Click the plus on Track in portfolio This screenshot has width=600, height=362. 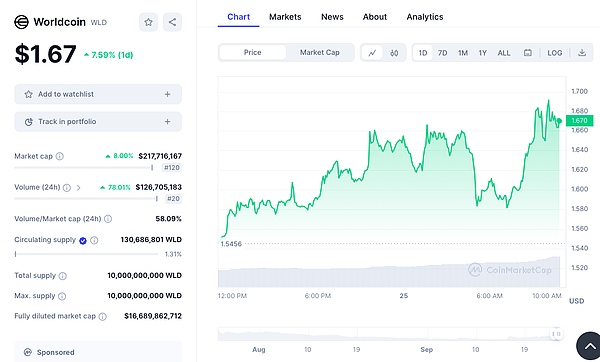[167, 122]
